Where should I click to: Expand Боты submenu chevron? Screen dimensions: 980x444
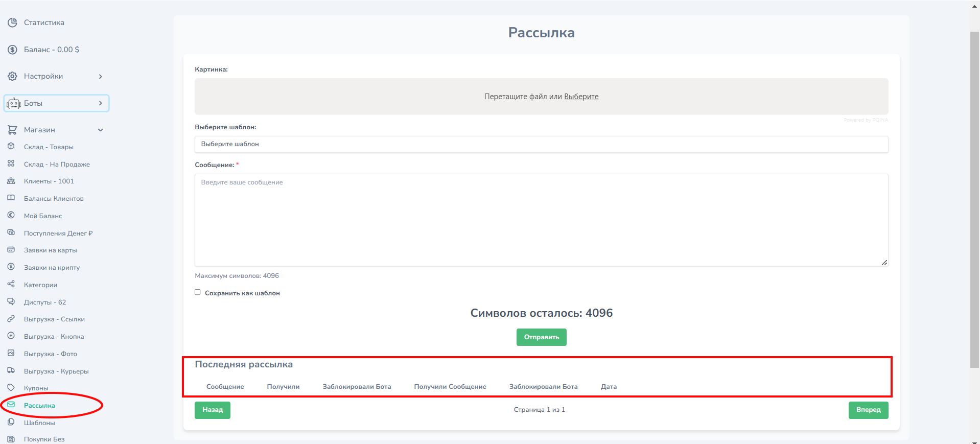click(100, 103)
